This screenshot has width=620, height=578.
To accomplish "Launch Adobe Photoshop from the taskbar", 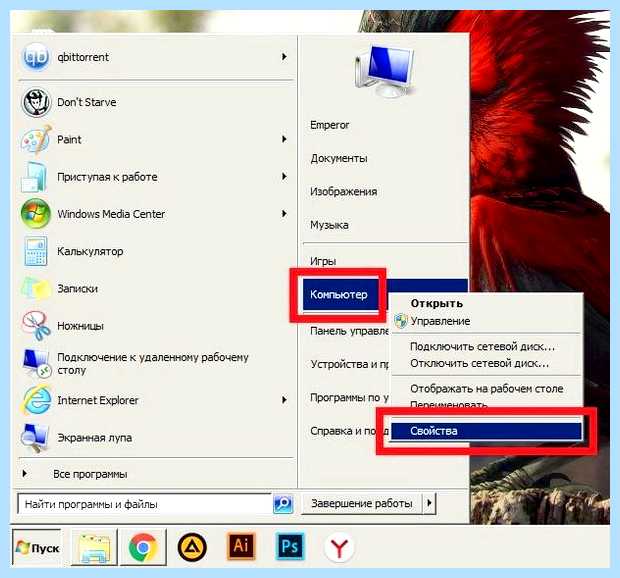I will tap(290, 547).
